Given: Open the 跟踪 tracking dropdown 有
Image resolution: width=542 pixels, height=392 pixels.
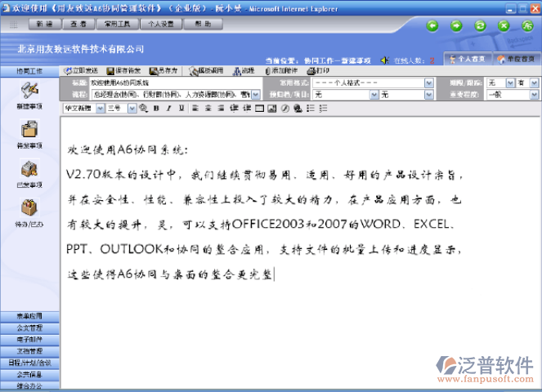Looking at the screenshot, I should point(535,82).
